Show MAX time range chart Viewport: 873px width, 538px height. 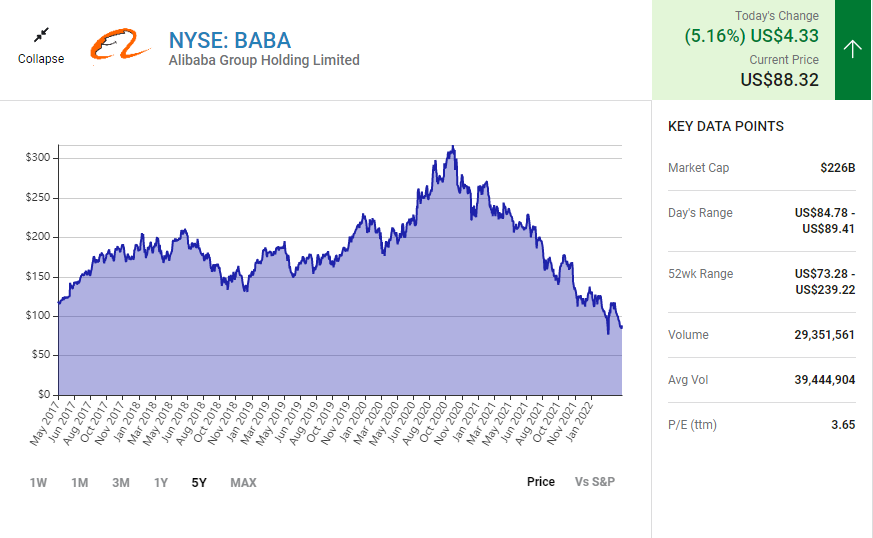243,483
